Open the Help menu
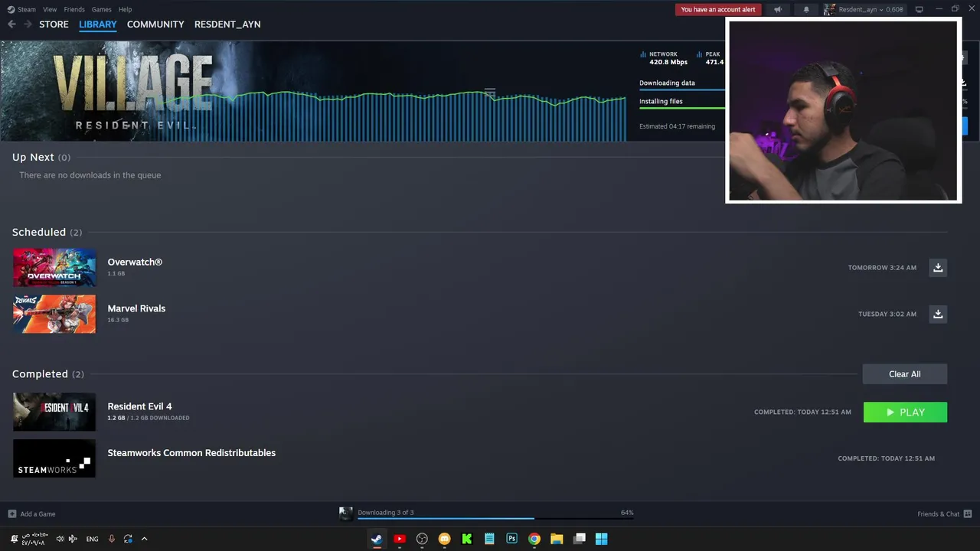Viewport: 980px width, 551px height. (x=125, y=9)
